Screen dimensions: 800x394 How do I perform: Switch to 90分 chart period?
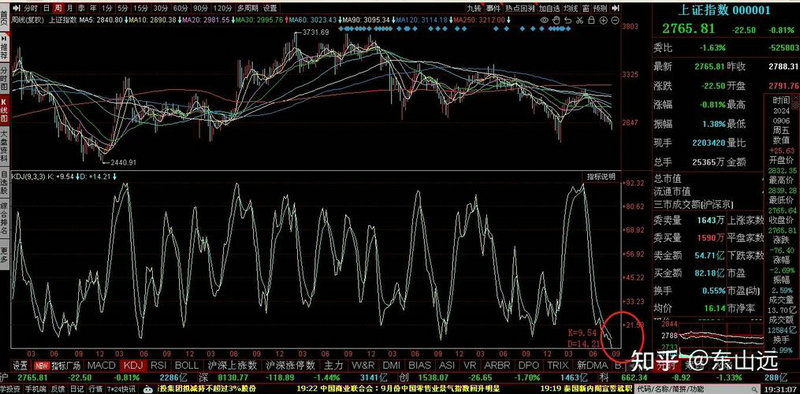click(x=201, y=8)
